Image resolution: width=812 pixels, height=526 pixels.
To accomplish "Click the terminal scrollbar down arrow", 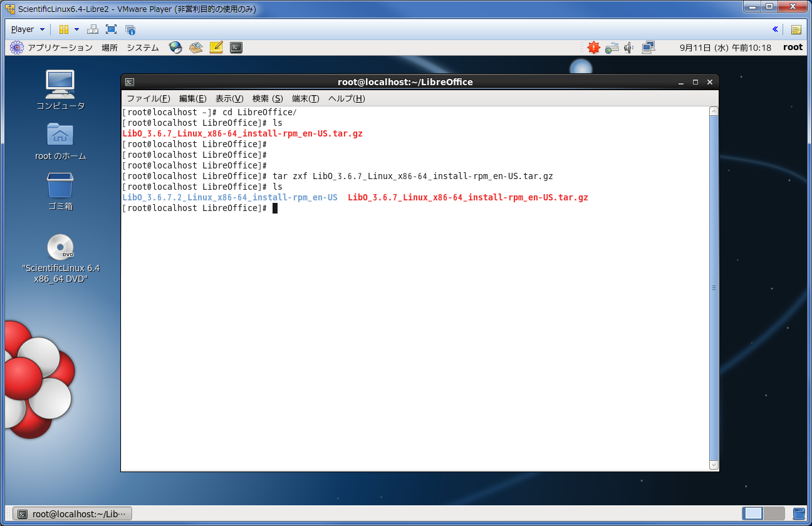I will pyautogui.click(x=714, y=465).
